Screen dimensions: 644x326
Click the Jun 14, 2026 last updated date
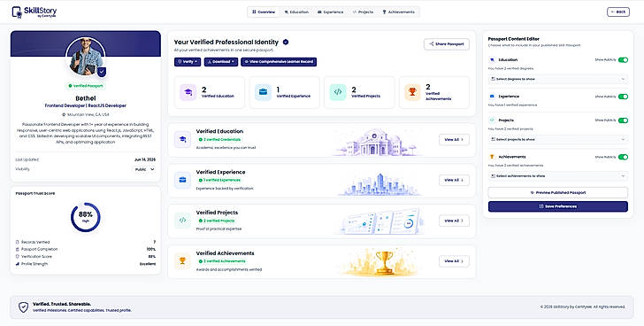pos(145,159)
